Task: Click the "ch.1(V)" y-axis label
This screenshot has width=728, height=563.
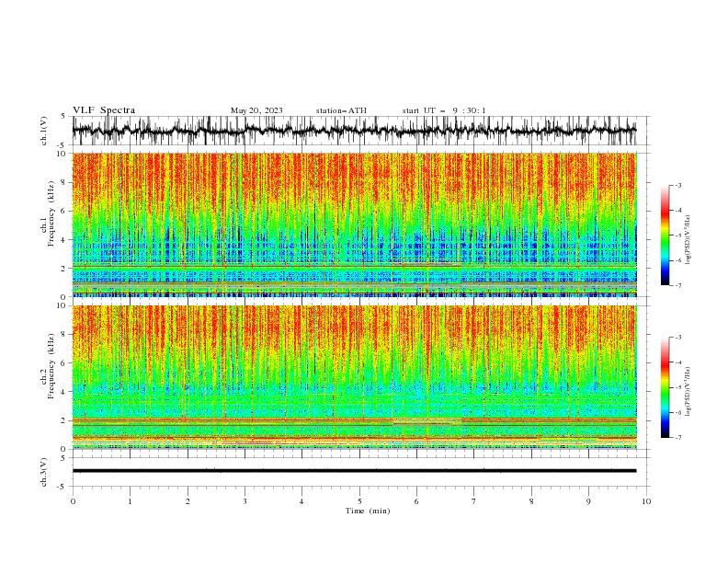Action: 44,131
